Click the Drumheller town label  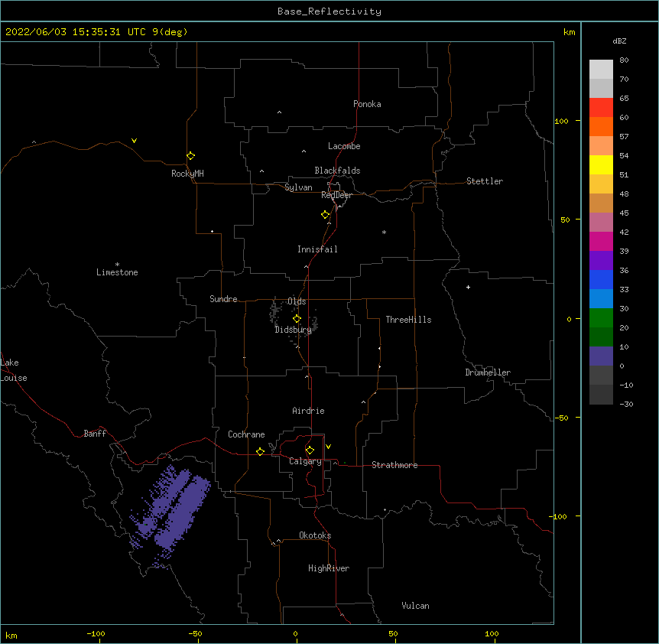488,372
